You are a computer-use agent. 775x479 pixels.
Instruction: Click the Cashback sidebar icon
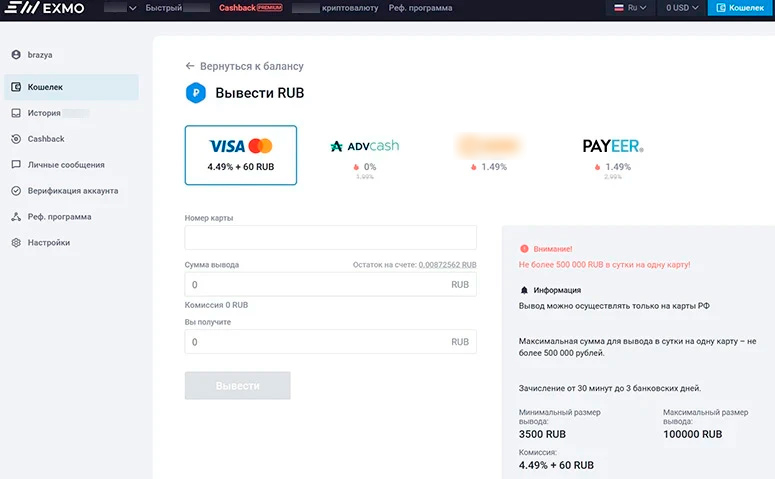coord(16,139)
